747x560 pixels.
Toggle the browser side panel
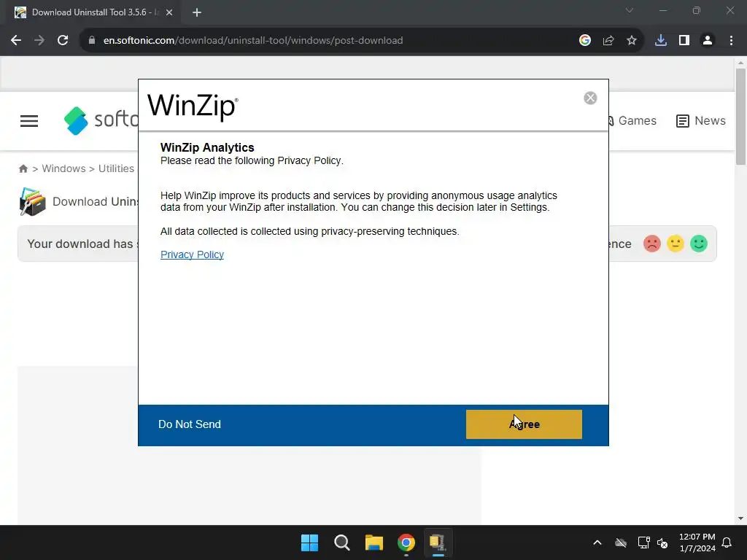click(684, 41)
